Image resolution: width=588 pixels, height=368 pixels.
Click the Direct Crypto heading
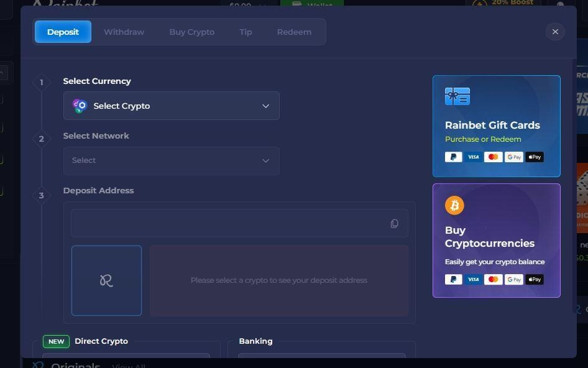click(101, 341)
